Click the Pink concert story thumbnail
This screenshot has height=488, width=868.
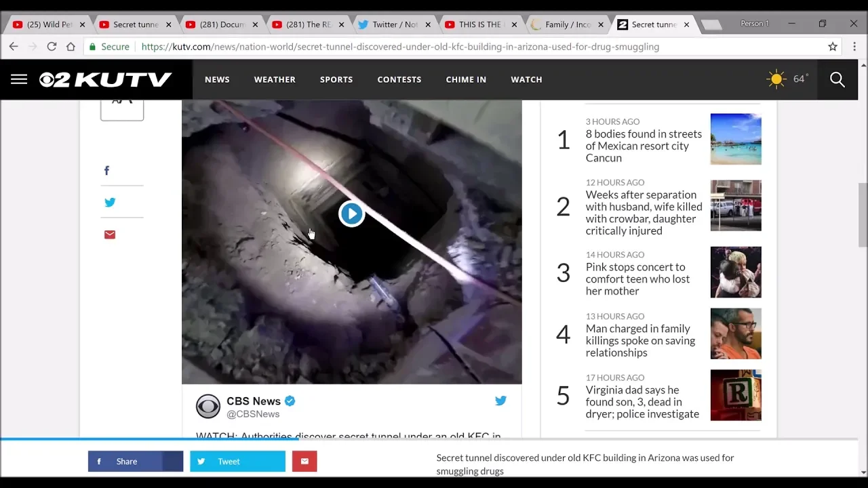(x=736, y=272)
